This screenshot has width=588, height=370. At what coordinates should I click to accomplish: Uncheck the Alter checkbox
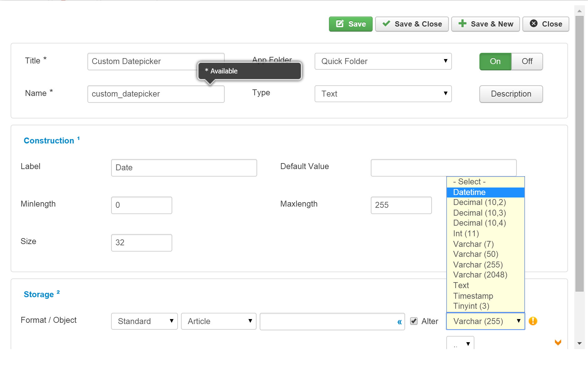pos(414,321)
